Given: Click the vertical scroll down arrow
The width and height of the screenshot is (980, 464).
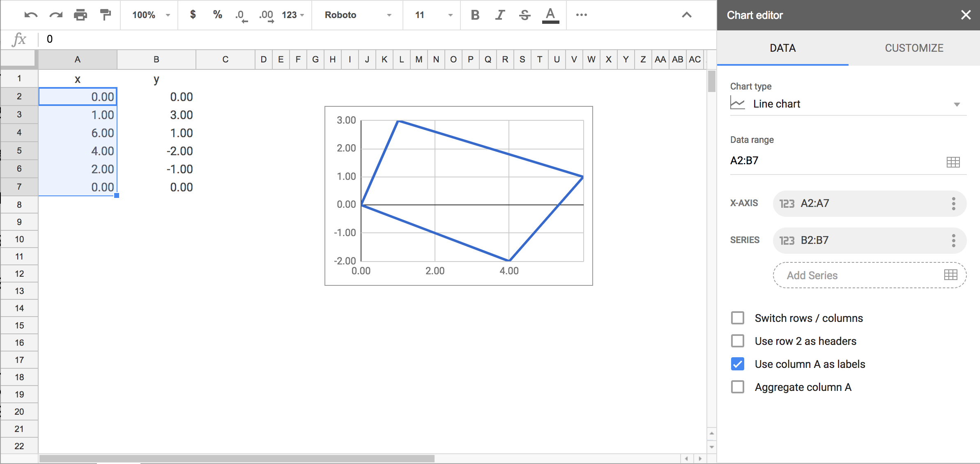Looking at the screenshot, I should point(711,446).
